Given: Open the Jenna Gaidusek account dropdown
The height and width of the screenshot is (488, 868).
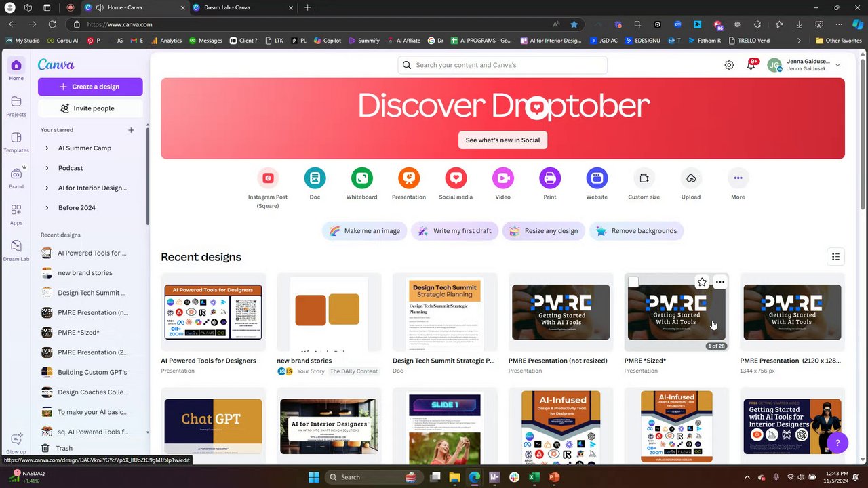Looking at the screenshot, I should (837, 65).
